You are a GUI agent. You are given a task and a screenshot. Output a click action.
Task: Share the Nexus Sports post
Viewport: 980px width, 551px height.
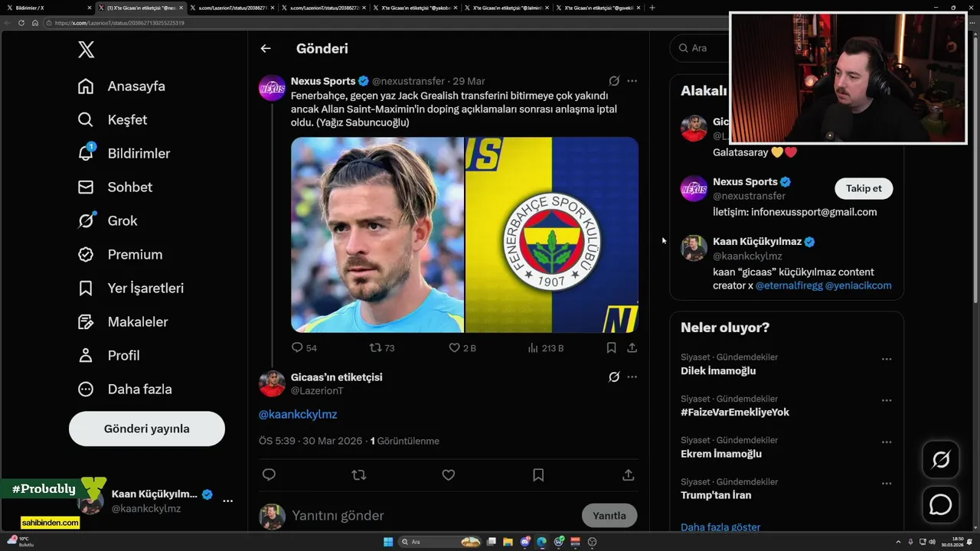632,347
